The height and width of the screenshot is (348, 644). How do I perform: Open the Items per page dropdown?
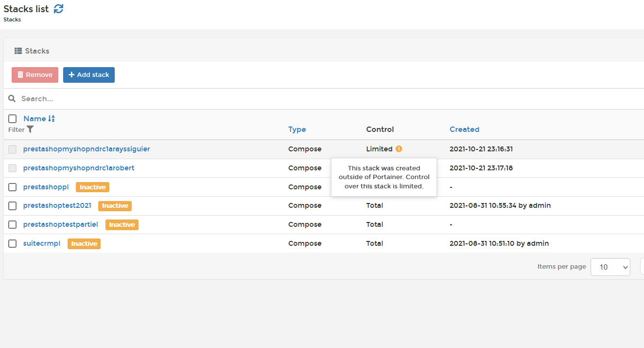[610, 267]
